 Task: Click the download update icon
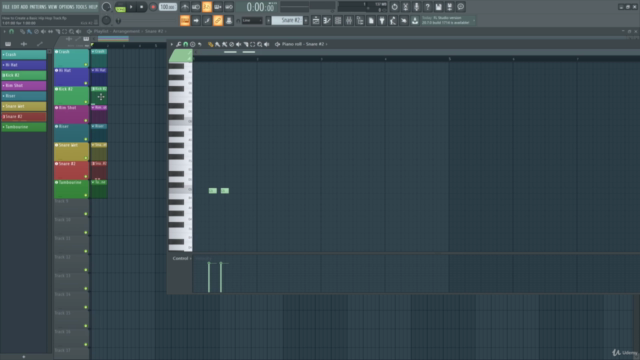pos(415,20)
